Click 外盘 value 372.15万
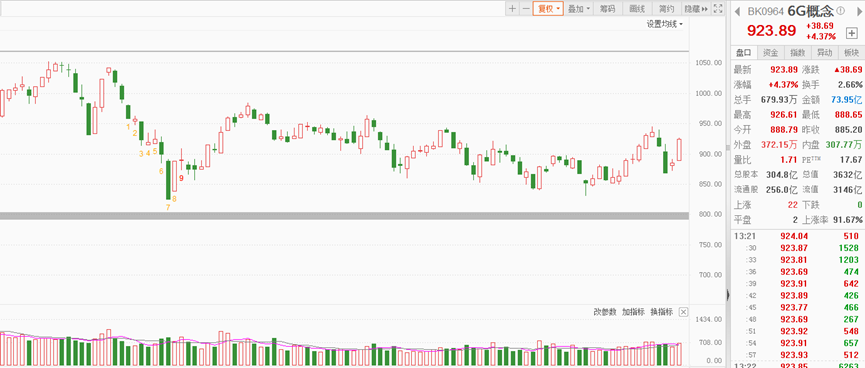Screen dimensions: 865x368 tap(779, 145)
